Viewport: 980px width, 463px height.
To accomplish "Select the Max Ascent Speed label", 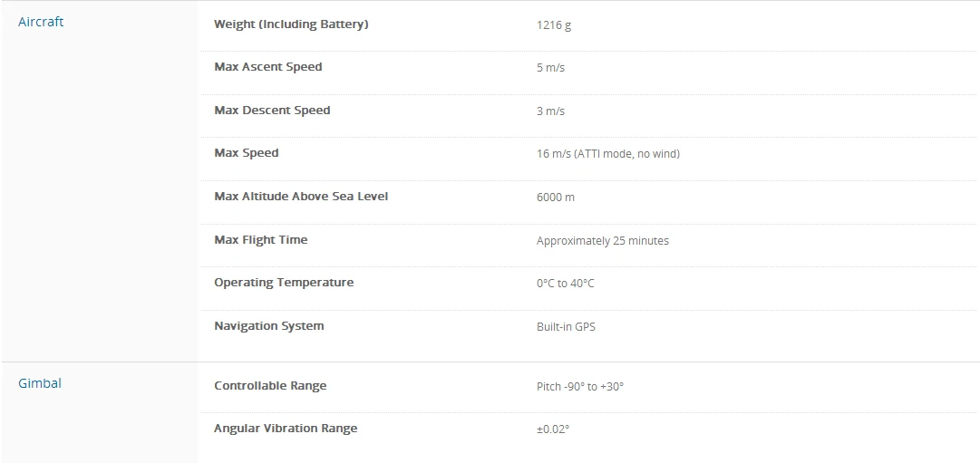I will (x=267, y=67).
